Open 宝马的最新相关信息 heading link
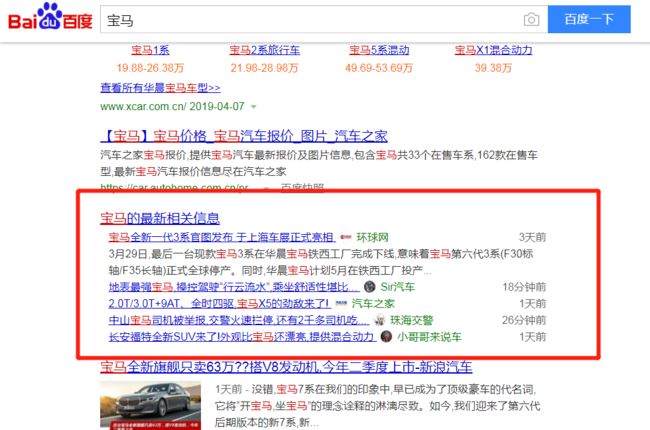The image size is (650, 430). click(x=160, y=218)
